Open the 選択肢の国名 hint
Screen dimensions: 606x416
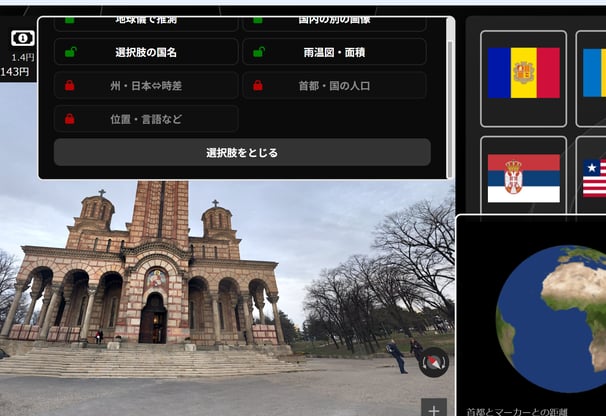[146, 52]
